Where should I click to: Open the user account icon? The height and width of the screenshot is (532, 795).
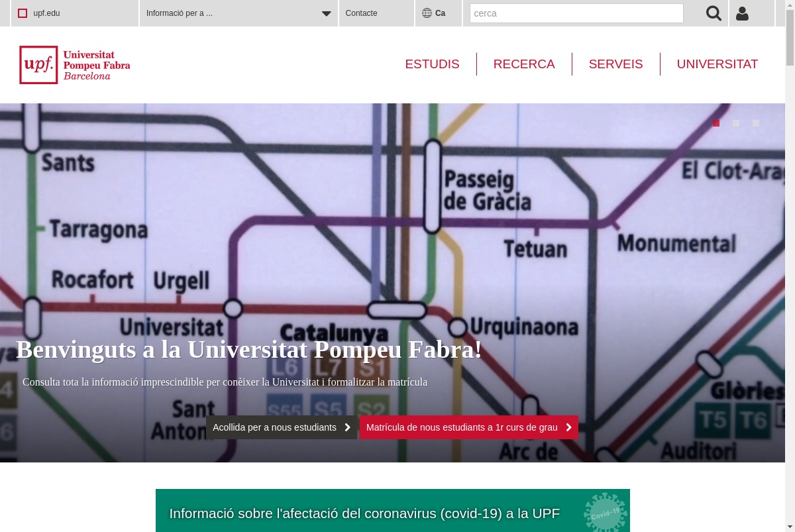(742, 13)
